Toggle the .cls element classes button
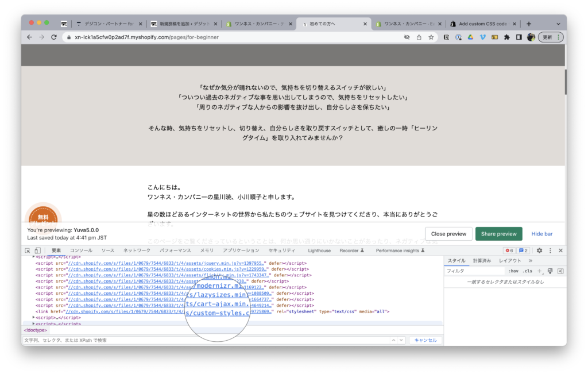 pyautogui.click(x=528, y=271)
